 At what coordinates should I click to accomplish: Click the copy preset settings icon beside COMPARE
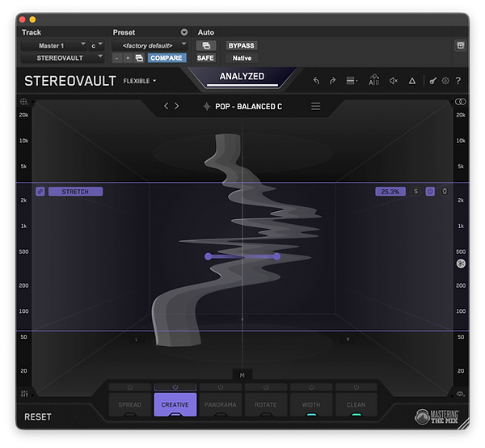tap(139, 58)
